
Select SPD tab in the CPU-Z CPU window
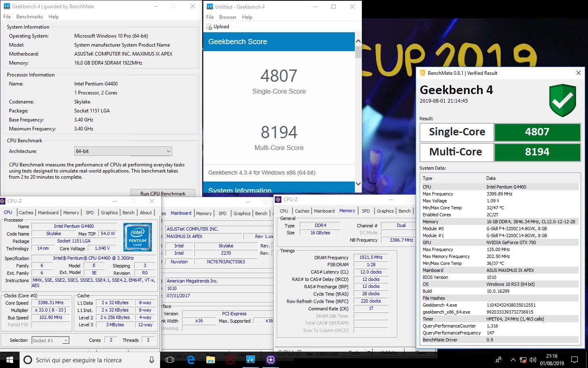90,213
